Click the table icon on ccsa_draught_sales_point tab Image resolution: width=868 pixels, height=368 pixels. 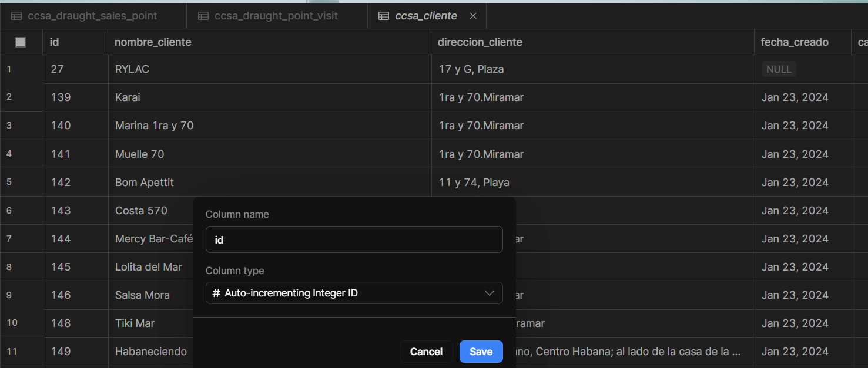[17, 16]
